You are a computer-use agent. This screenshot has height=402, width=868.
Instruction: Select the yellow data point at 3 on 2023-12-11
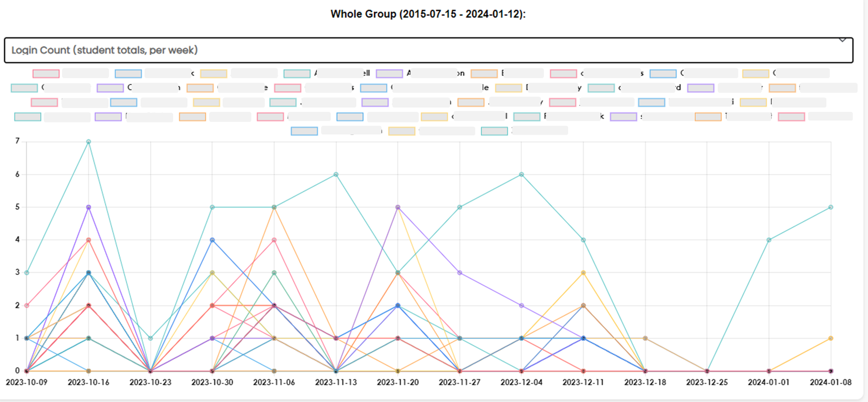click(x=583, y=273)
